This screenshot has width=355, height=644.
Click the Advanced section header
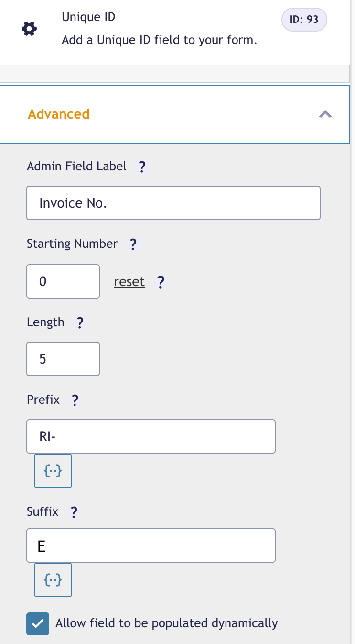tap(59, 114)
